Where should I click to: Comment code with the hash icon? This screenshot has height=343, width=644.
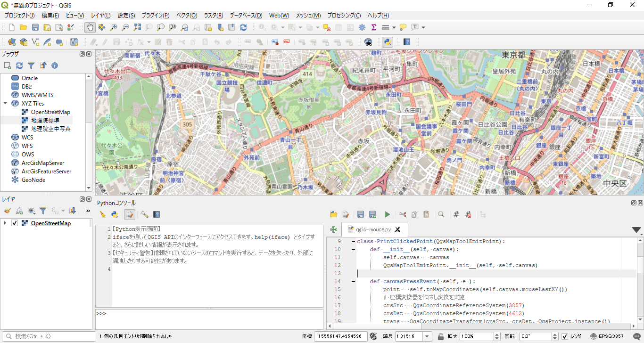(456, 214)
